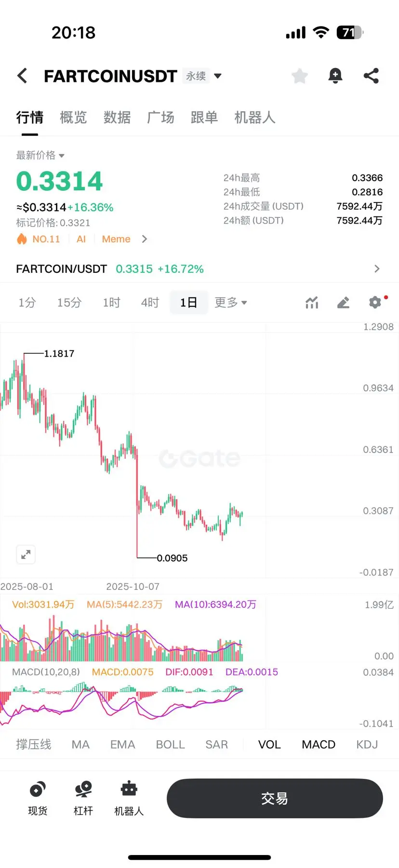This screenshot has height=868, width=399.
Task: Tap the share icon
Action: point(371,76)
